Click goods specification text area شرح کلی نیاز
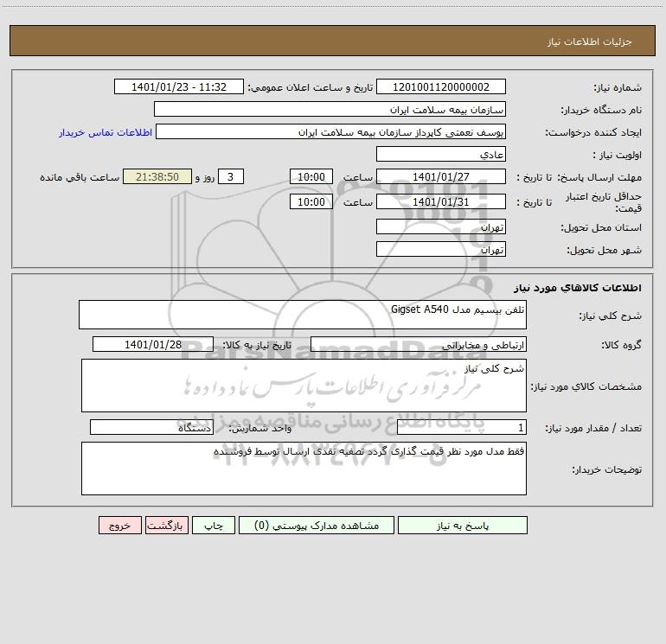 click(x=304, y=386)
